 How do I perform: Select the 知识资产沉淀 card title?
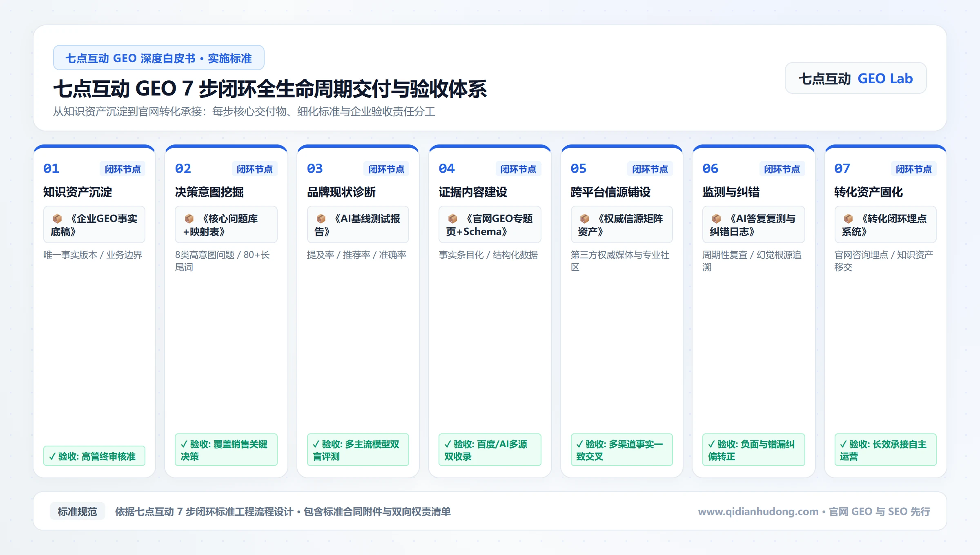(78, 192)
